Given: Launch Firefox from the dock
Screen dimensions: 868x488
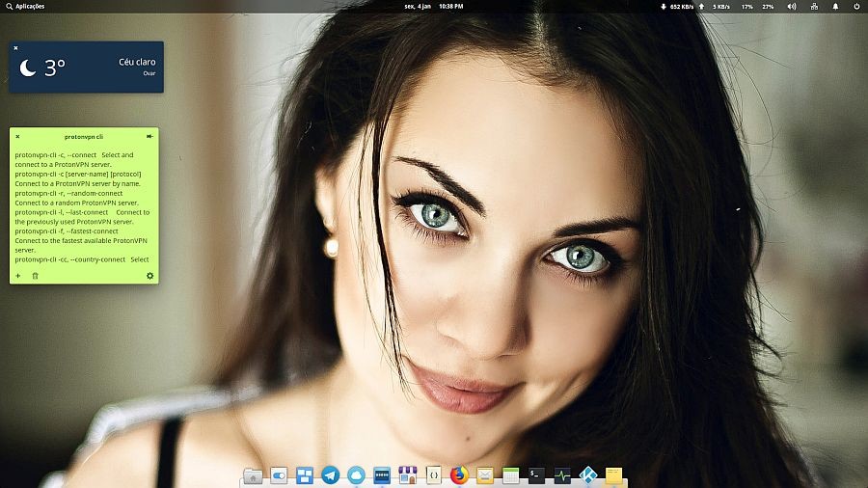Looking at the screenshot, I should pos(458,474).
